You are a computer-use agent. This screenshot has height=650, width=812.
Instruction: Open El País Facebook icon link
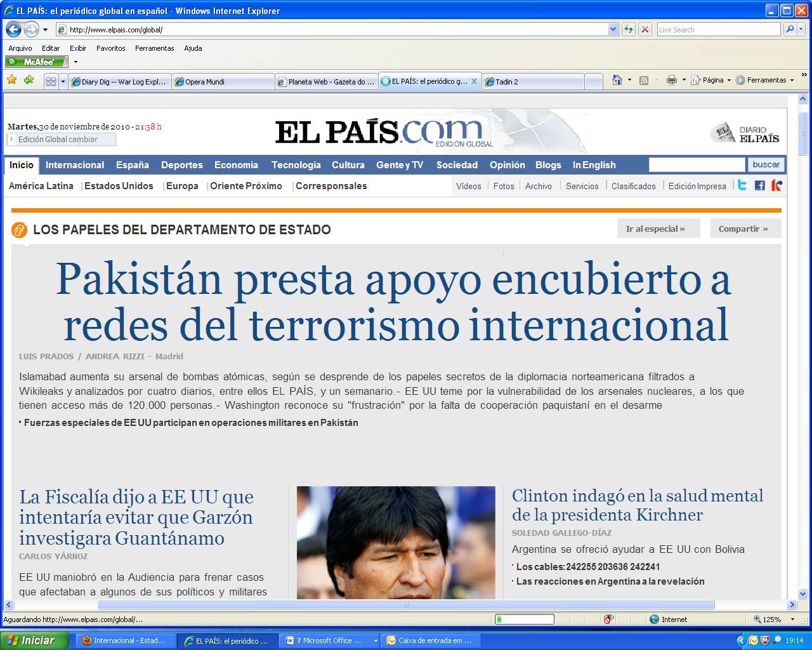(759, 185)
